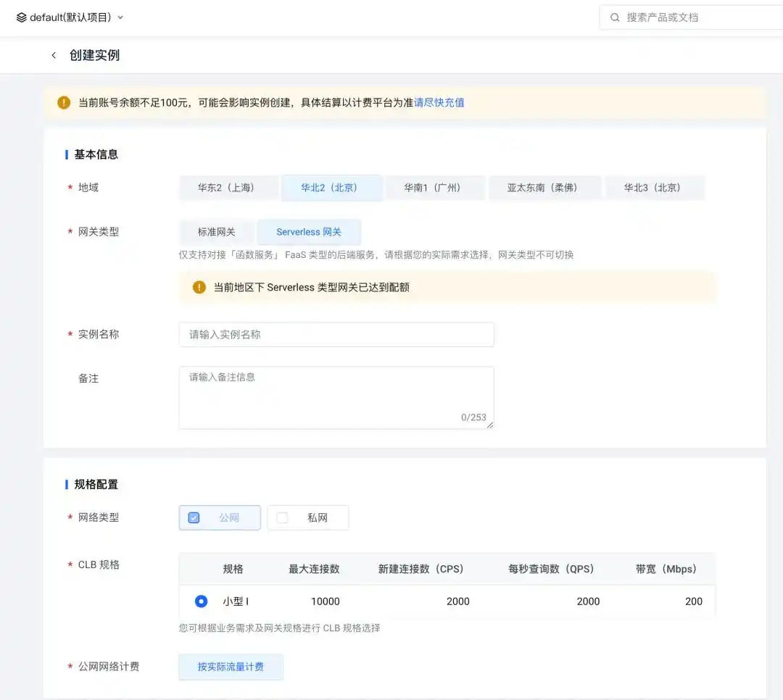Image resolution: width=783 pixels, height=700 pixels.
Task: Click the warning icon in the balance alert banner
Action: (63, 102)
